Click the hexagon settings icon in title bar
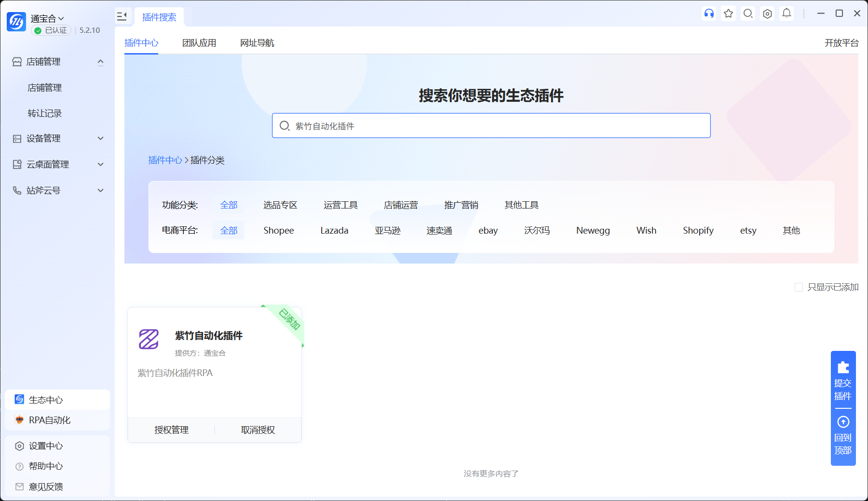The width and height of the screenshot is (868, 501). coord(767,14)
